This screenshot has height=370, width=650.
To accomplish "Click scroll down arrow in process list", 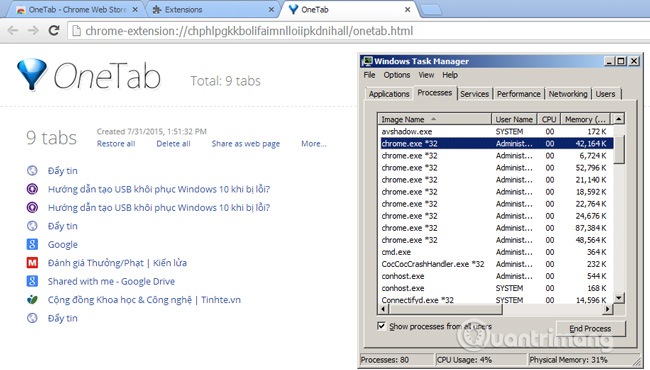I will pyautogui.click(x=618, y=297).
